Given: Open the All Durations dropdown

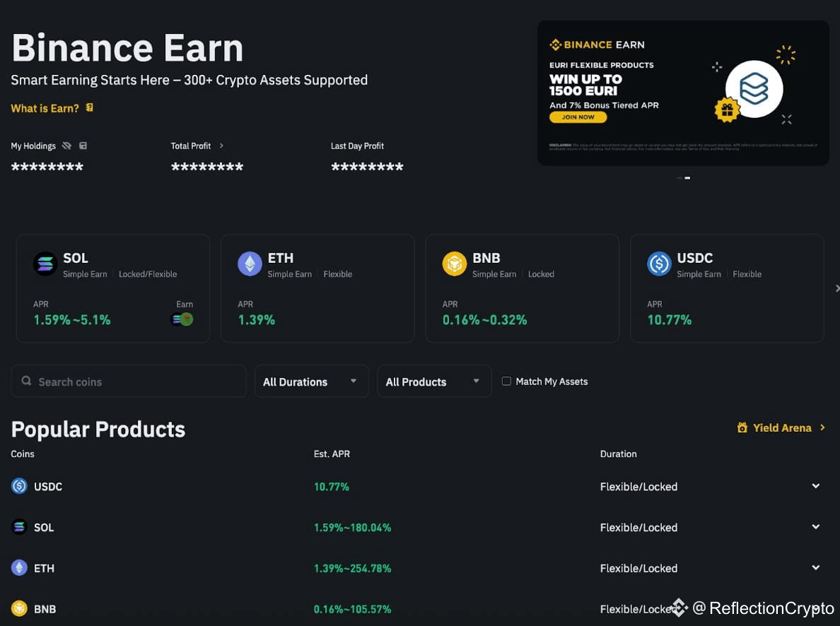Looking at the screenshot, I should click(311, 382).
